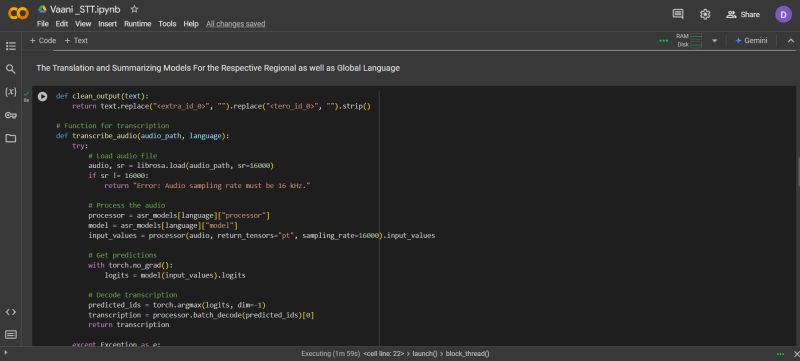Open the Files folder icon in sidebar
The width and height of the screenshot is (800, 361).
click(11, 138)
